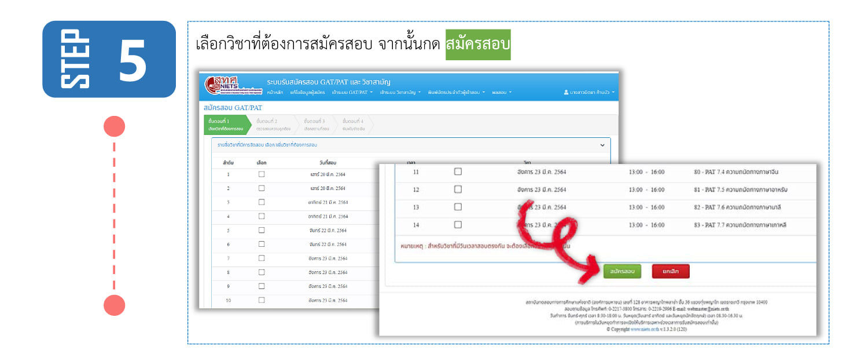Open แก้ไขข้อมูลผู้สมัคร menu item
The height and width of the screenshot is (361, 868).
point(307,93)
